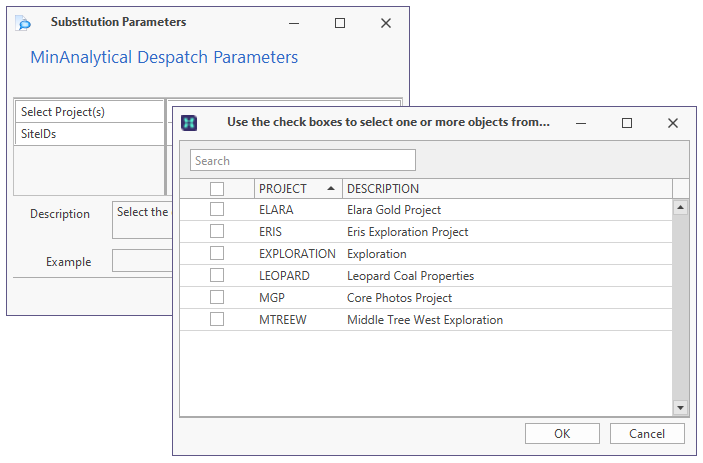Click the scrollbar up arrow
The width and height of the screenshot is (703, 463).
680,208
